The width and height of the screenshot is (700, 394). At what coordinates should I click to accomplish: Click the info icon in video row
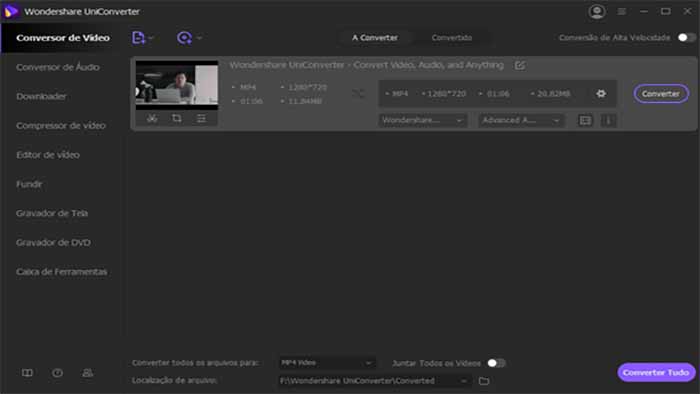(x=608, y=120)
